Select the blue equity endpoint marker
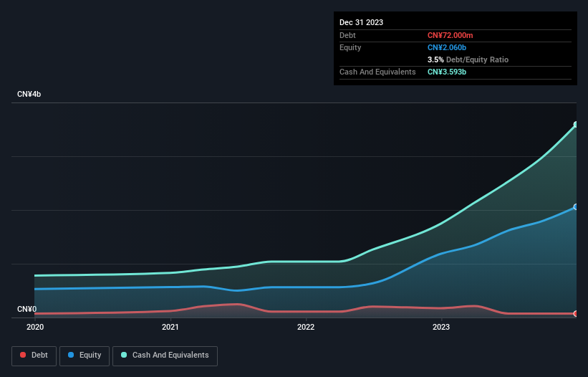The image size is (588, 377). pos(576,207)
